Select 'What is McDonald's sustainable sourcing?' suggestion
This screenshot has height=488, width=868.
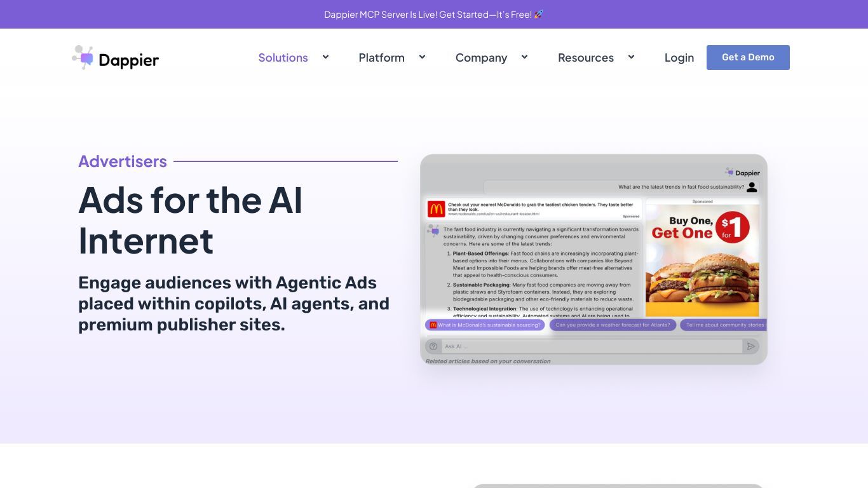pyautogui.click(x=485, y=325)
